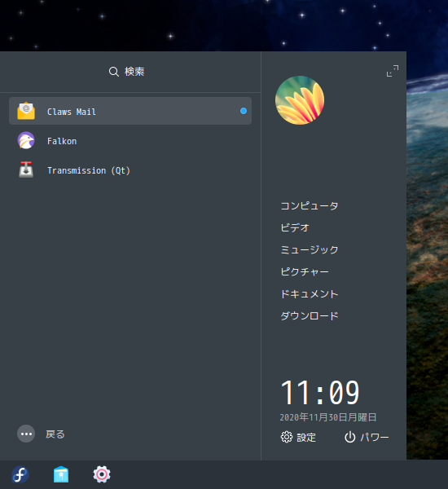Screen dimensions: 448x489
Task: Open Transmission (Qt) torrent icon
Action: (26, 170)
